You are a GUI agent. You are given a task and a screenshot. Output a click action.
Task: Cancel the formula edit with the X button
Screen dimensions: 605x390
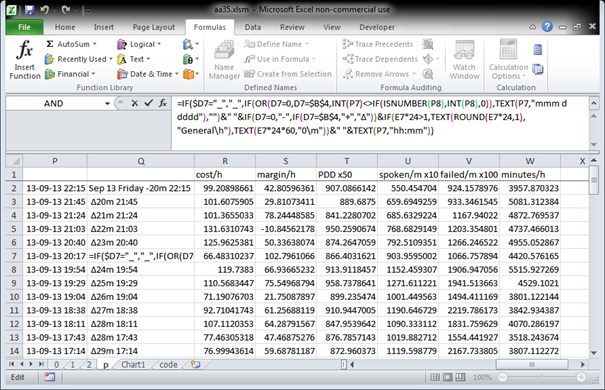(x=134, y=103)
